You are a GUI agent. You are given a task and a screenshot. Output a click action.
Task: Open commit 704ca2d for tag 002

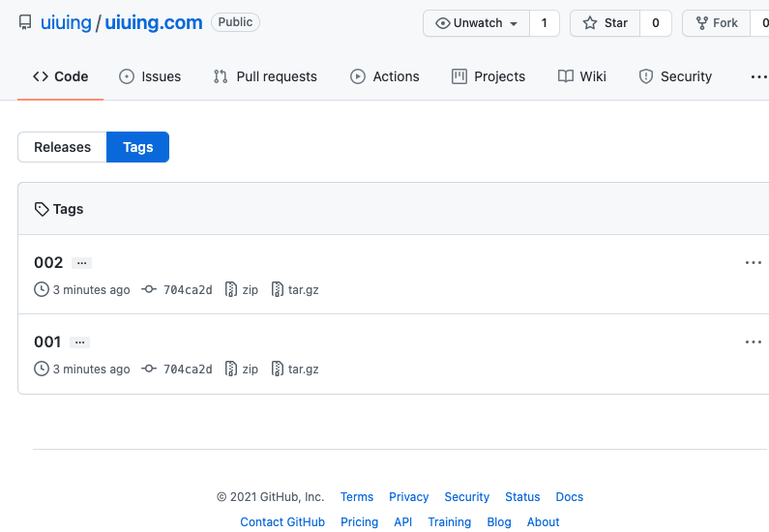pos(188,290)
